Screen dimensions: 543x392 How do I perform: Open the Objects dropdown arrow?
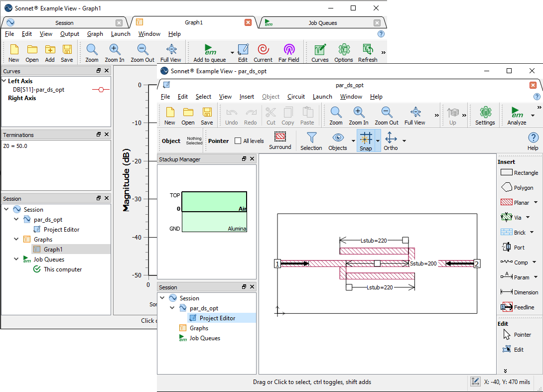coord(353,141)
